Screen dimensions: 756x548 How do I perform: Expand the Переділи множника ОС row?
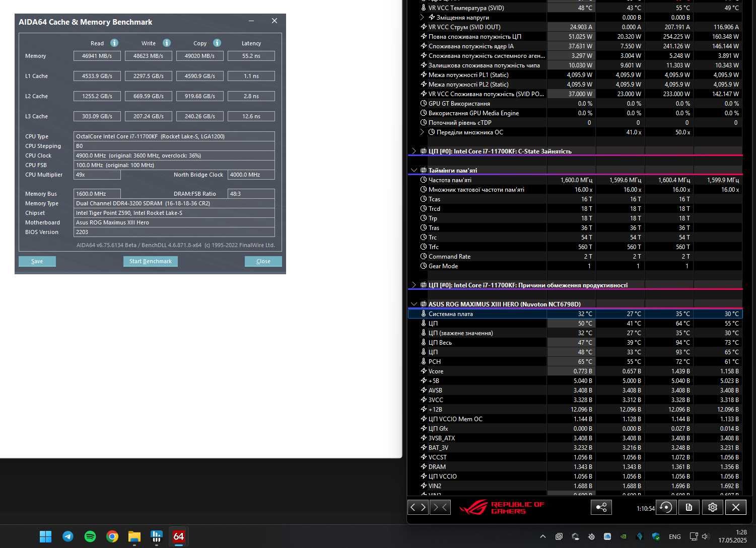(x=422, y=132)
